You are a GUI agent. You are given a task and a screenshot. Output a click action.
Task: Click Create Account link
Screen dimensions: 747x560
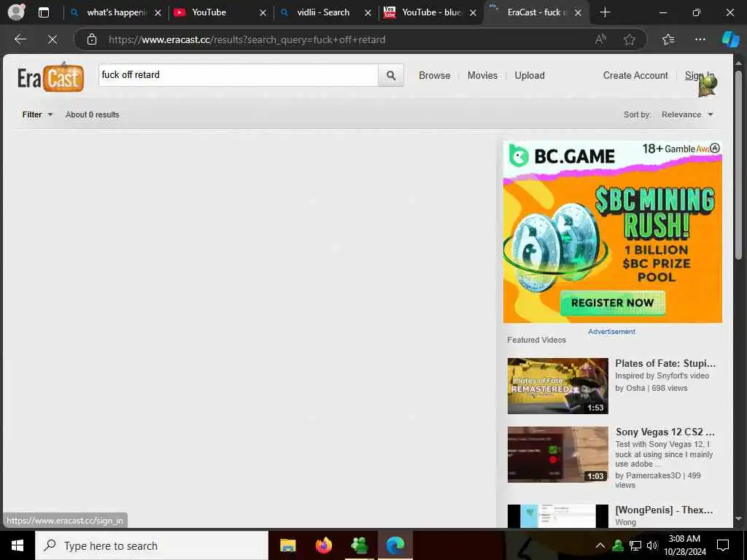[635, 75]
